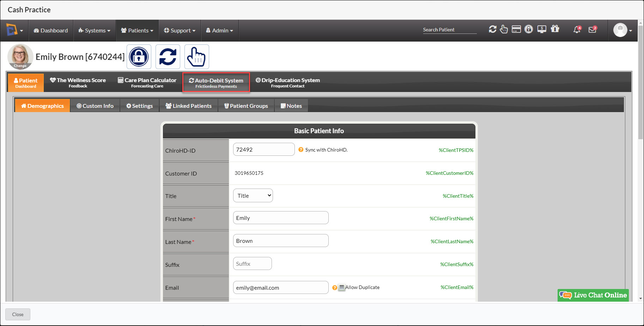Click the Close button
The height and width of the screenshot is (326, 644).
[18, 314]
